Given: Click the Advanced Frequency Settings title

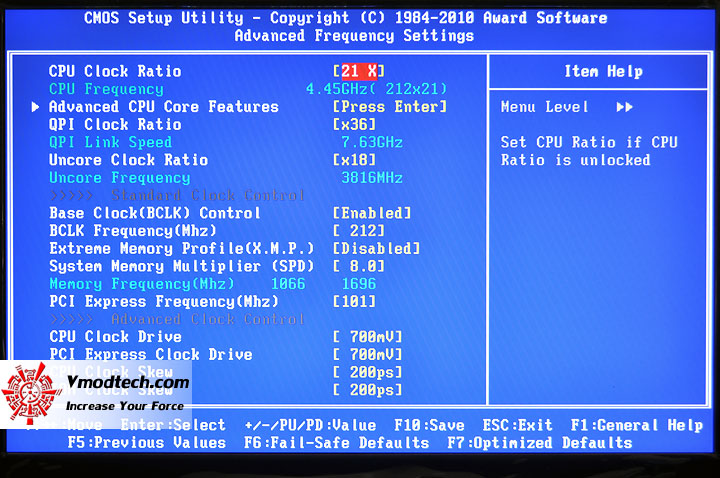Looking at the screenshot, I should click(354, 35).
